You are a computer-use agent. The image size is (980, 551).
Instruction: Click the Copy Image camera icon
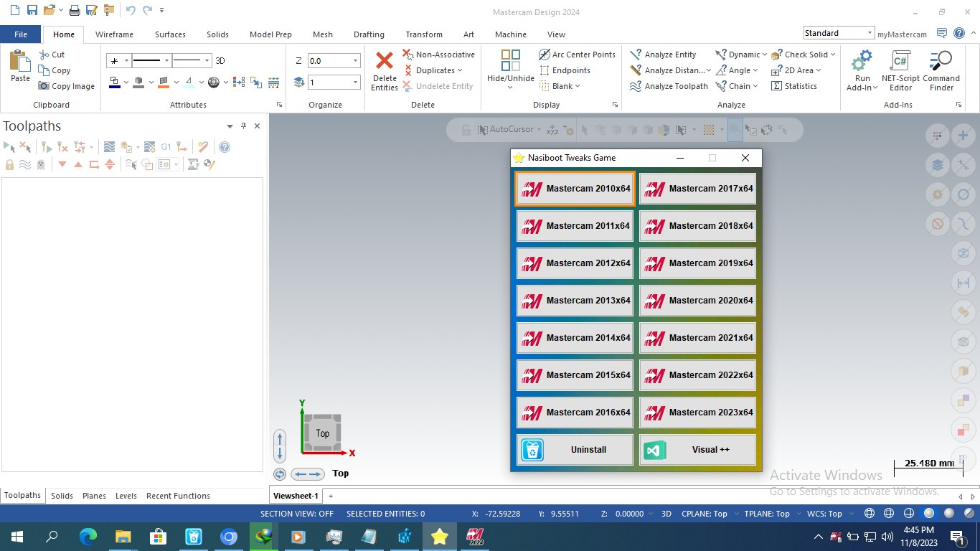pos(44,86)
